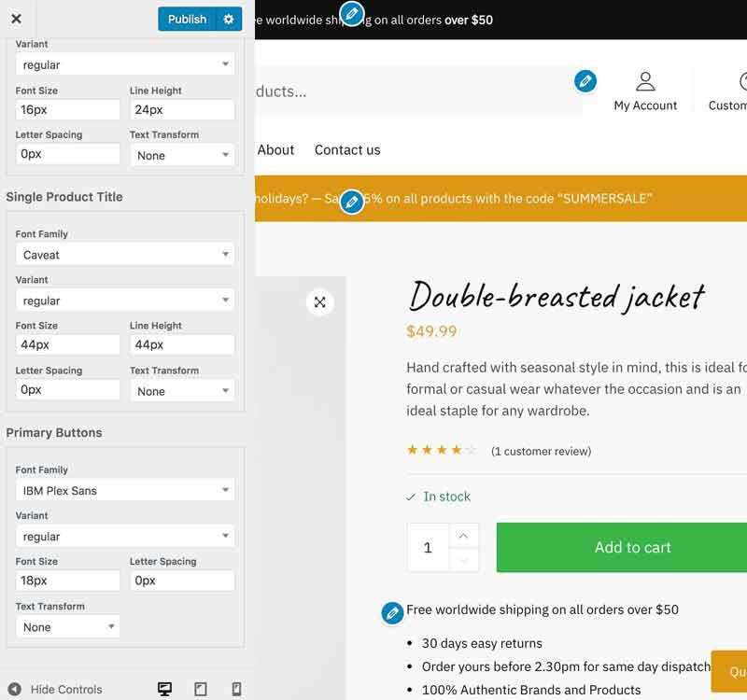
Task: Decrease quantity with down arrow
Action: click(463, 559)
